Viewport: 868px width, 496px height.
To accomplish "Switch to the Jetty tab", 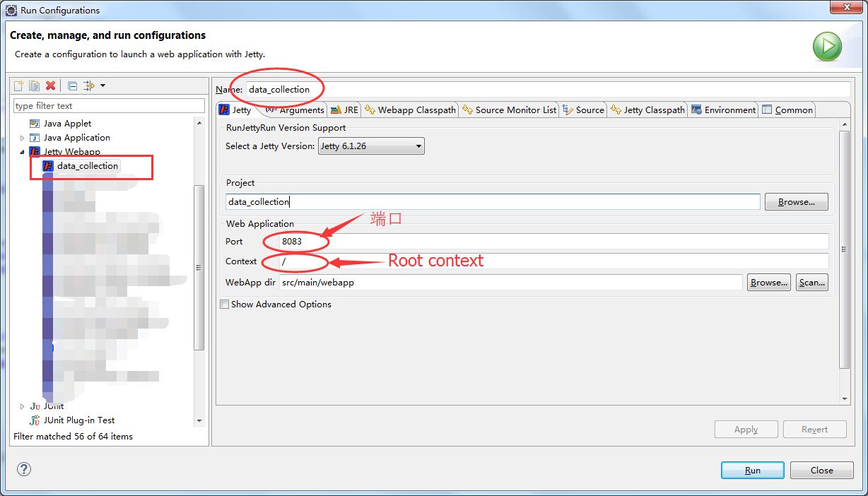I will [x=235, y=110].
